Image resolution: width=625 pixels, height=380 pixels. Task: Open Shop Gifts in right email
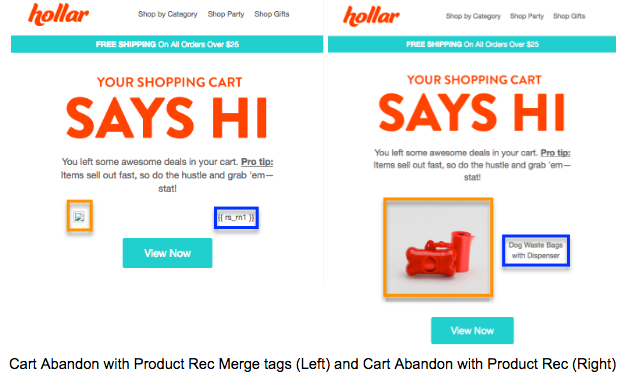tap(569, 16)
